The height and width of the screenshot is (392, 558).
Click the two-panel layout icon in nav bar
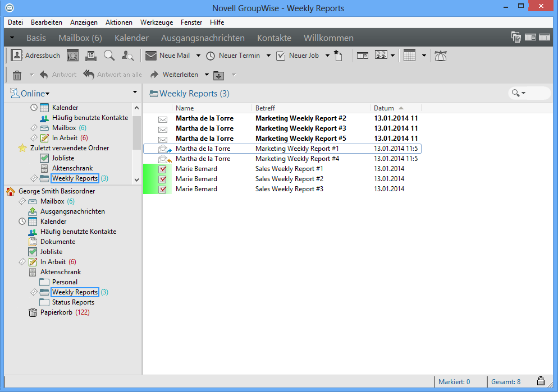coord(530,37)
